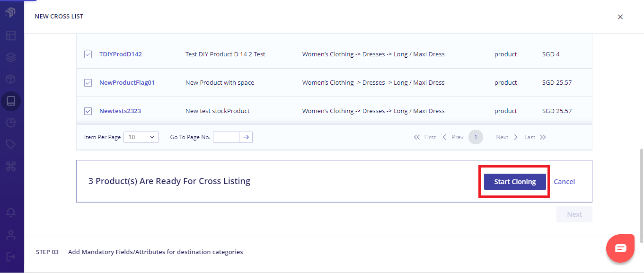Click the price tag icon in sidebar

(11, 144)
